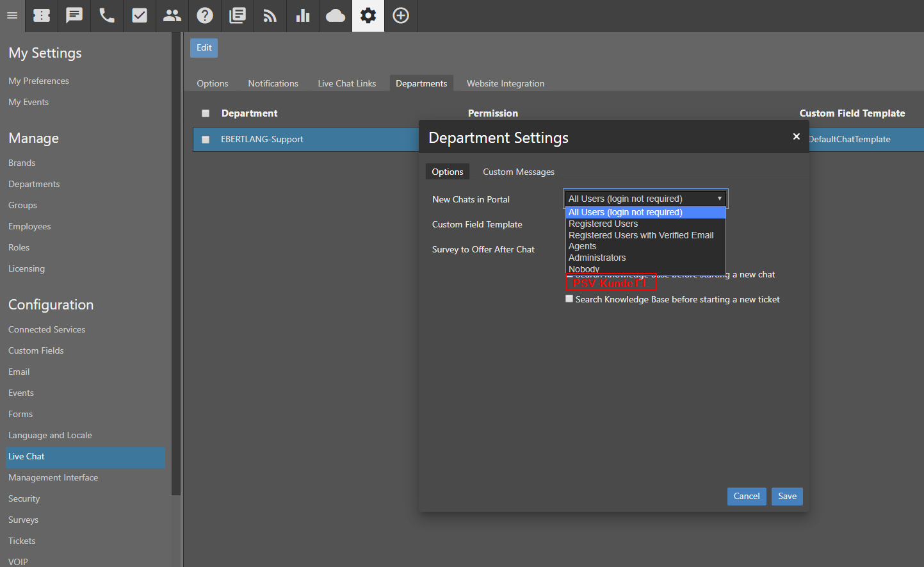The height and width of the screenshot is (567, 924).
Task: Check the EBERTLANG-Support row checkbox
Action: click(x=206, y=140)
